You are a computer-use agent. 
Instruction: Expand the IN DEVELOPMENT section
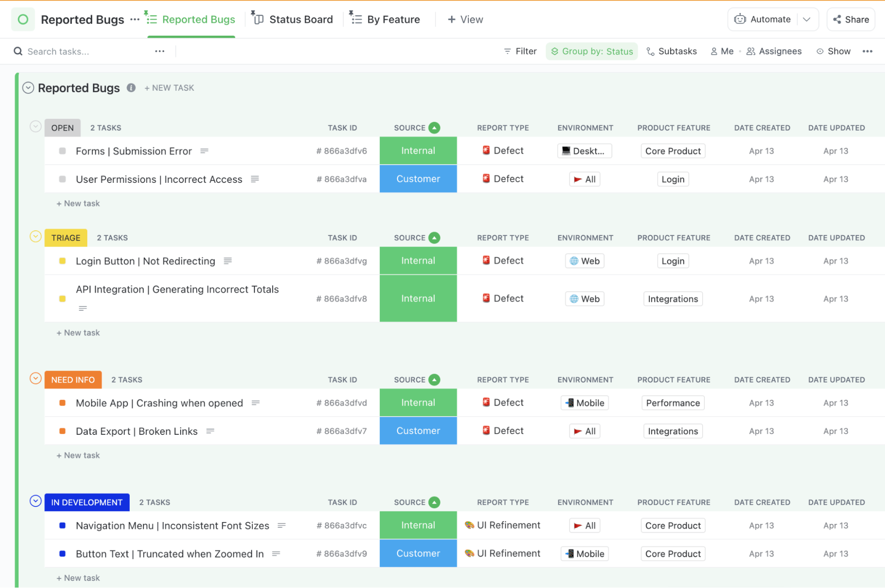pyautogui.click(x=35, y=501)
